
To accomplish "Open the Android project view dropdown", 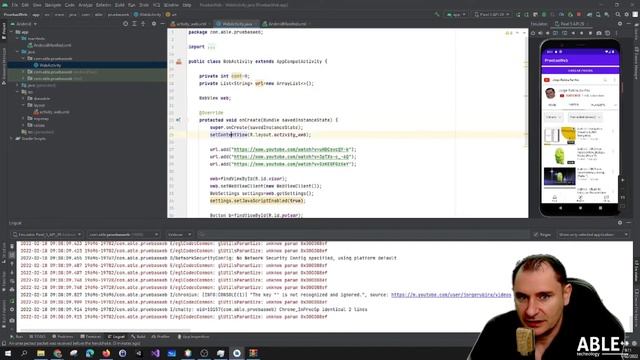I will click(24, 24).
